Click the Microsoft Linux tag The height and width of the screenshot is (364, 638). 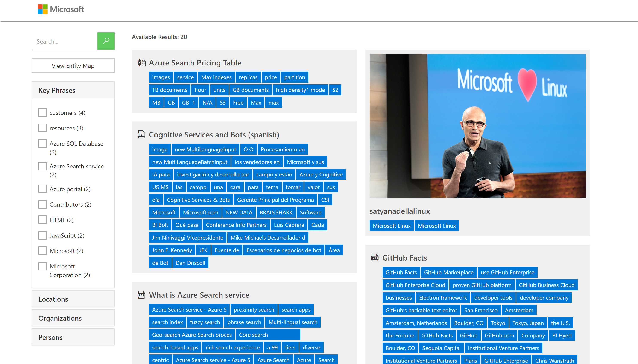(392, 226)
